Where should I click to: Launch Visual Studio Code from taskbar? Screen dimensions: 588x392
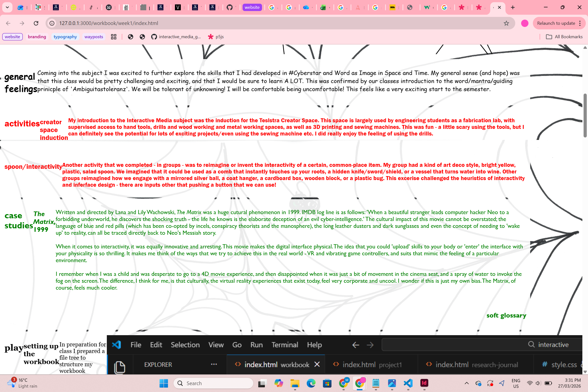pos(408,383)
